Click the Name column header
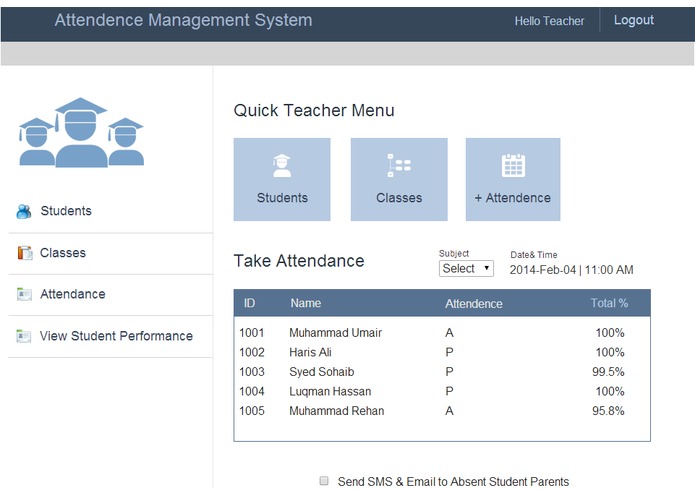This screenshot has width=695, height=494. tap(306, 303)
